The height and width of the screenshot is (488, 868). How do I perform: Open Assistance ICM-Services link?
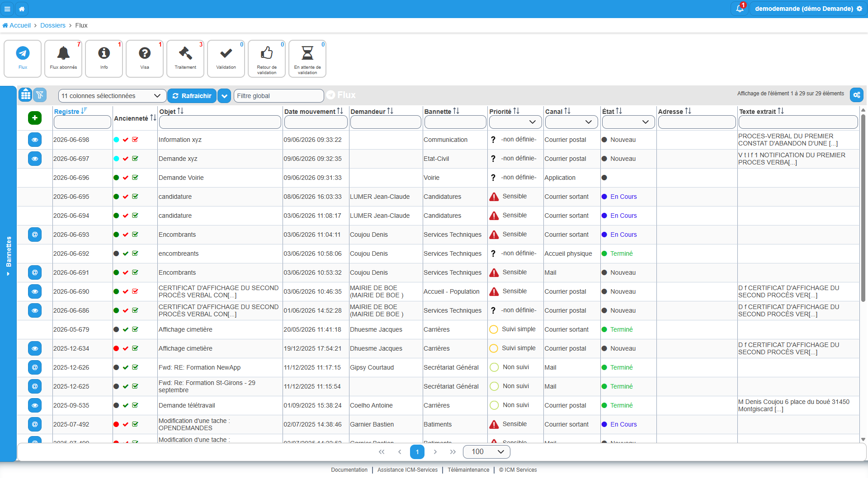coord(407,470)
